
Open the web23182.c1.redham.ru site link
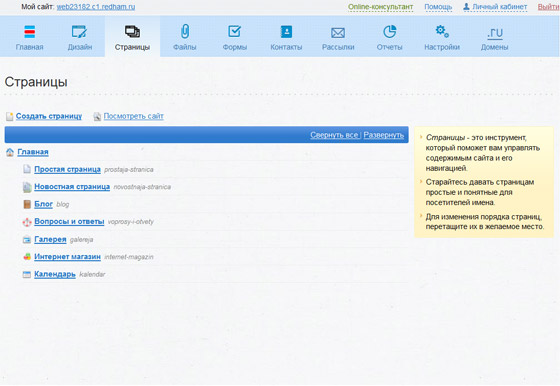[x=96, y=7]
